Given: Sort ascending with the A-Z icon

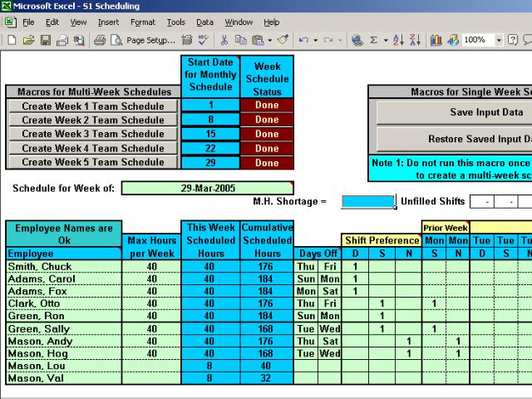Looking at the screenshot, I should (x=399, y=40).
